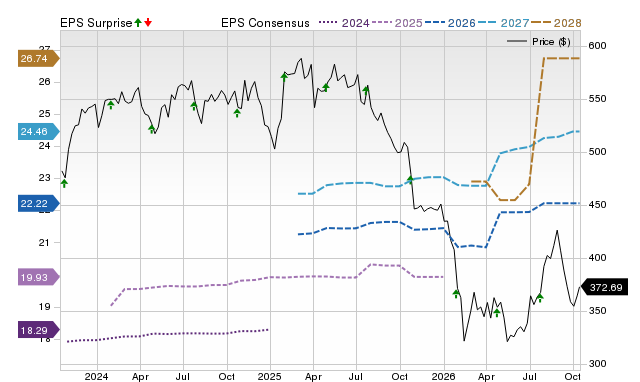Toggle the 2027 consensus series in legend

(503, 23)
